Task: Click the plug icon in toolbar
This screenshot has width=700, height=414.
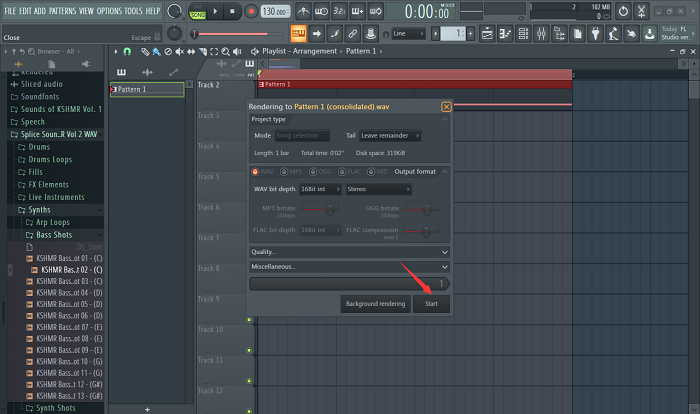Action: [594, 34]
